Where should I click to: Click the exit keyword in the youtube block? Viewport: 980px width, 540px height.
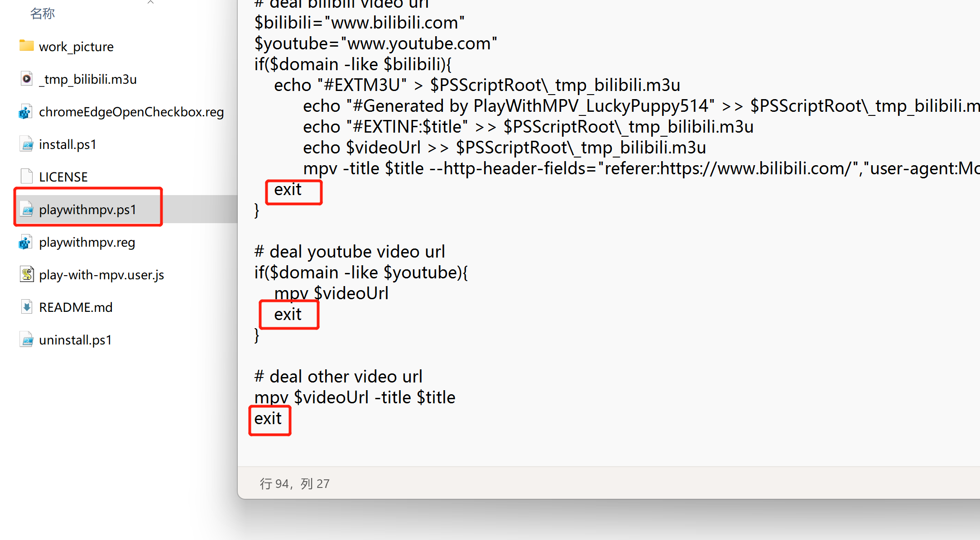(x=289, y=314)
